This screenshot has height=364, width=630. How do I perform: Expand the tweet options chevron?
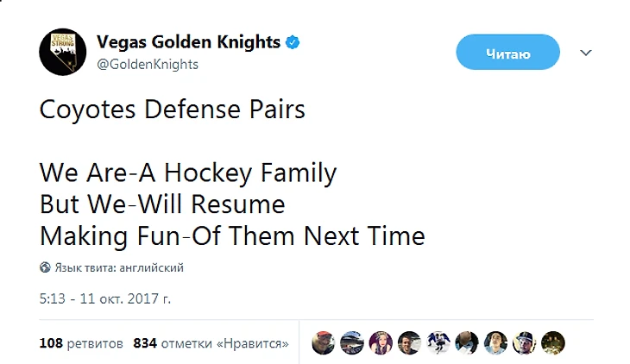pyautogui.click(x=586, y=53)
